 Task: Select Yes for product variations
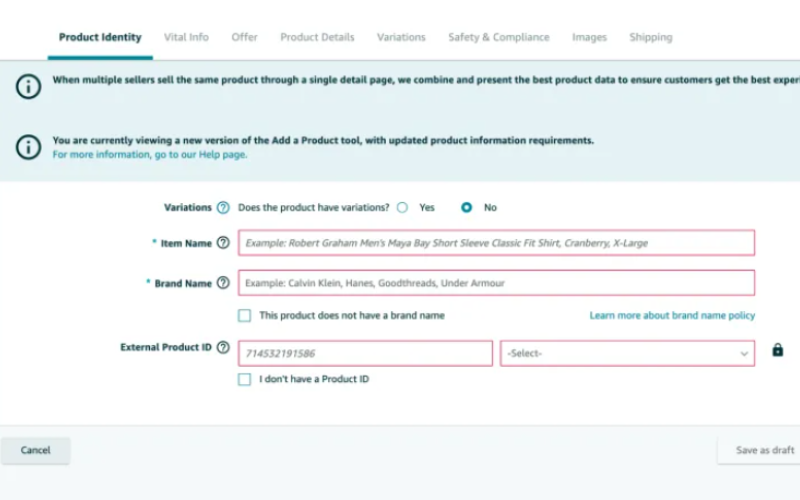tap(402, 208)
